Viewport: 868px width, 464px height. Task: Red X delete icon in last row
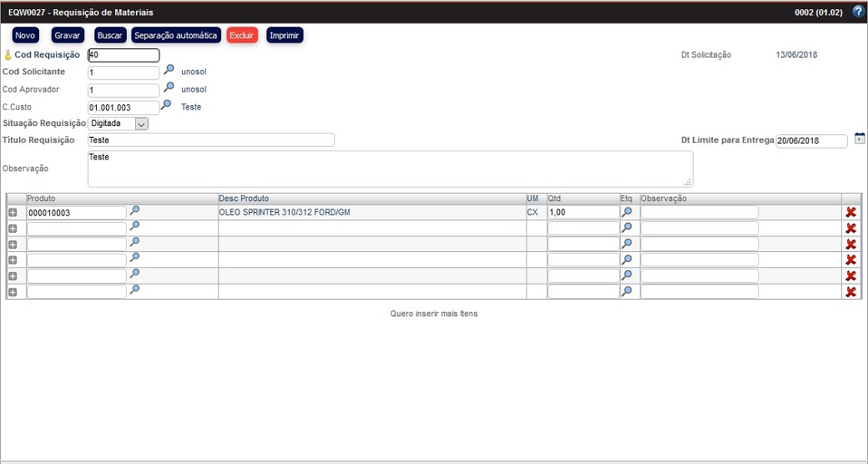click(851, 292)
